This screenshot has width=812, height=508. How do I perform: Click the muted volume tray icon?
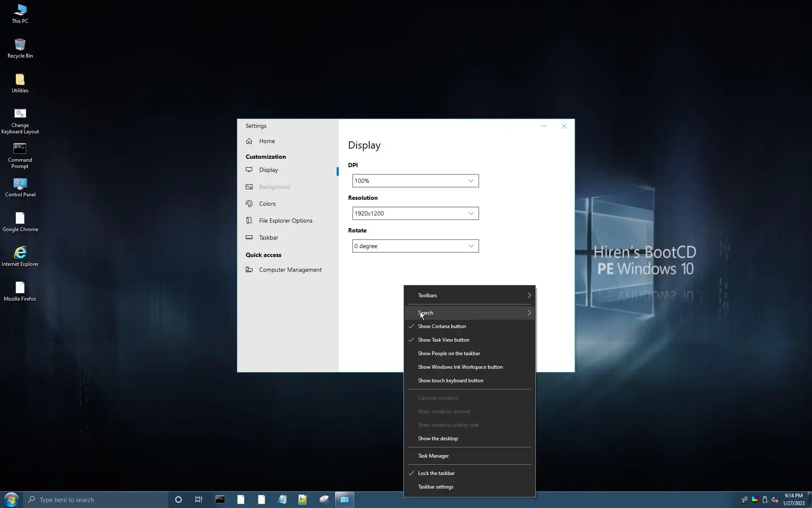(775, 500)
